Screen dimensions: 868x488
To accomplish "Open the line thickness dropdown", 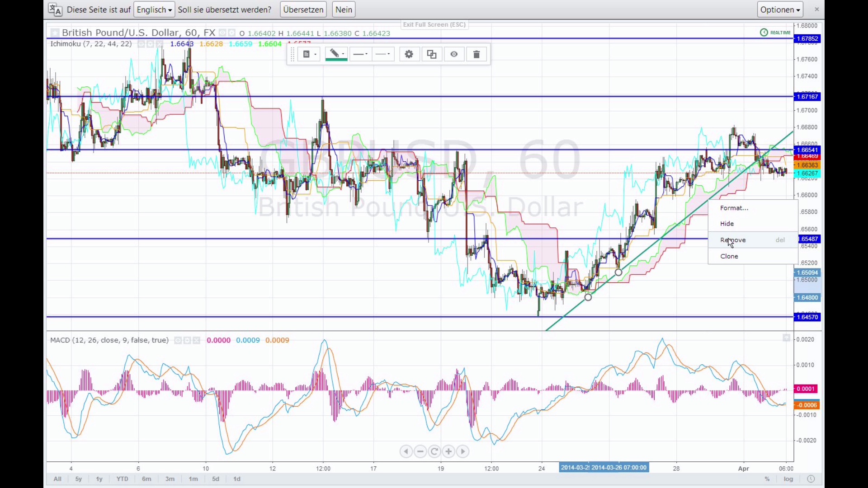I will click(360, 55).
